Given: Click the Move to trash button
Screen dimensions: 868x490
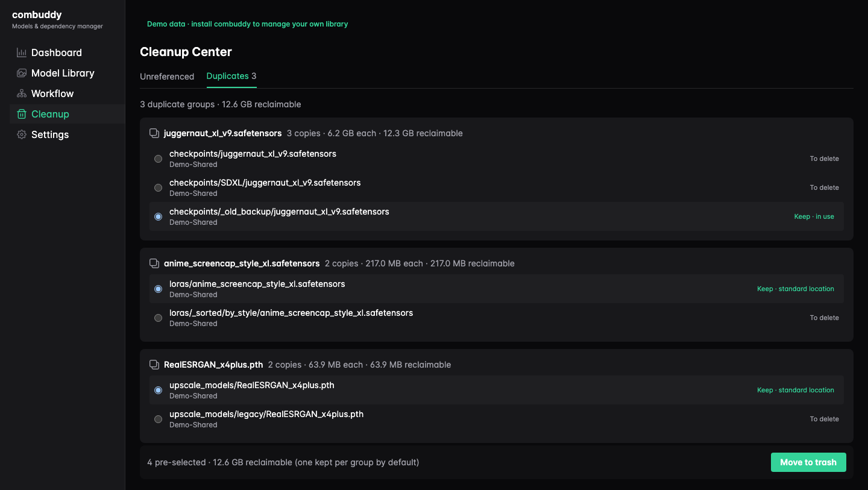Looking at the screenshot, I should (x=808, y=462).
